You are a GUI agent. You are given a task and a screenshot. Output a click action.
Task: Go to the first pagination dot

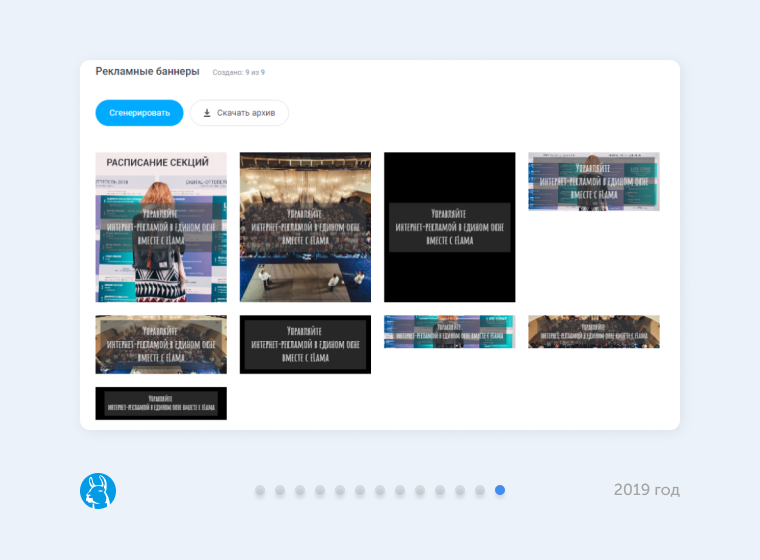[260, 490]
